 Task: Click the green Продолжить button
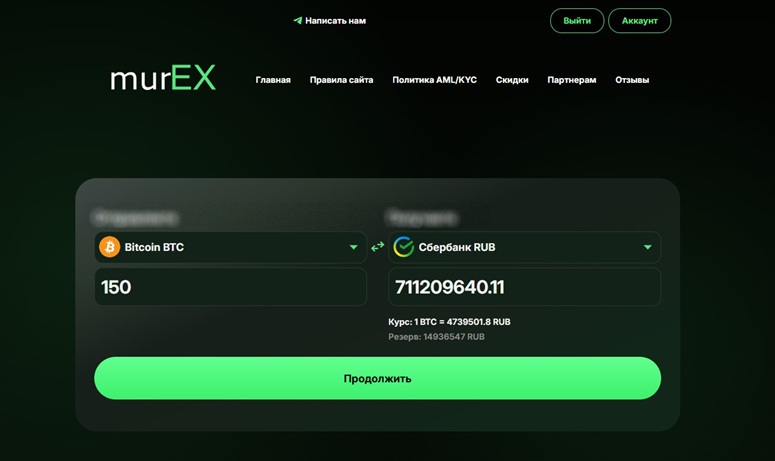coord(378,378)
